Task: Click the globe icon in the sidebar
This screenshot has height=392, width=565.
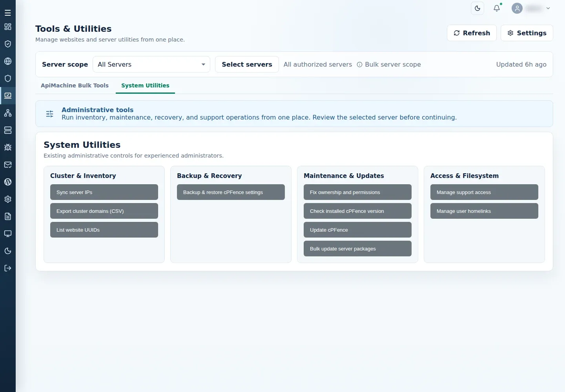Action: [8, 61]
